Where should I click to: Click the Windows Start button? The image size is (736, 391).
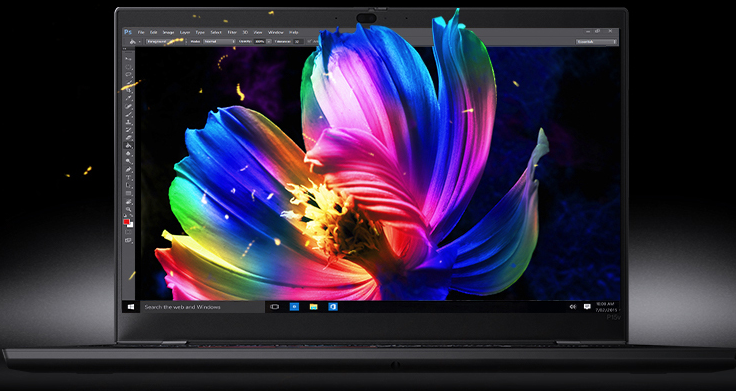pyautogui.click(x=131, y=307)
